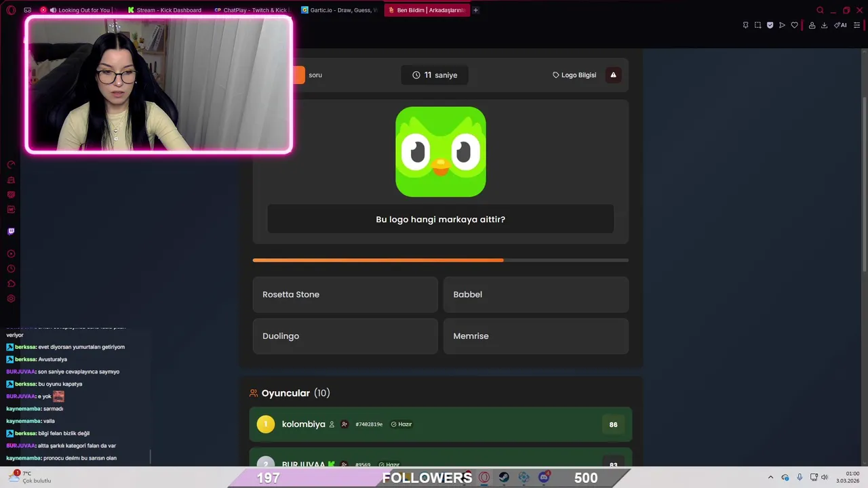Open the easy setup sliders menu

tap(856, 25)
